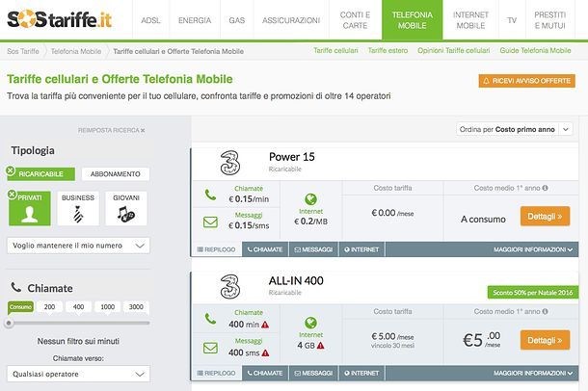Expand Maggiori Informazioni for ALL-IN 400
Screen dimensions: 588x391
533,373
